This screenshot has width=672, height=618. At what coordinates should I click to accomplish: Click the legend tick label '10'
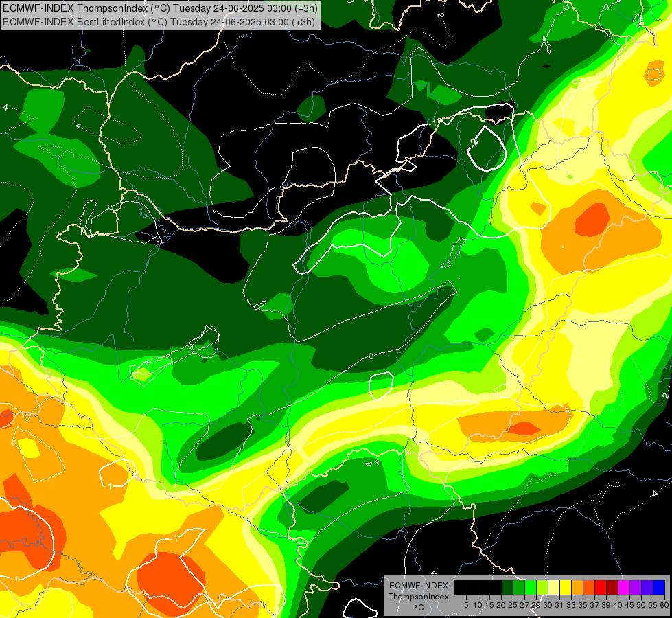tap(478, 605)
